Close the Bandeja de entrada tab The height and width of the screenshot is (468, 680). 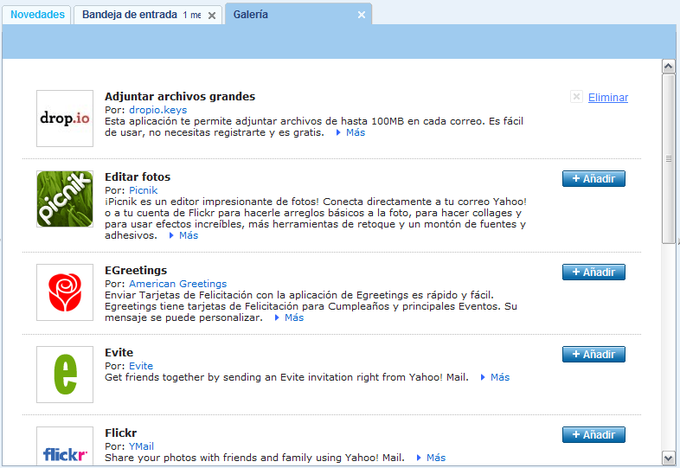[212, 16]
